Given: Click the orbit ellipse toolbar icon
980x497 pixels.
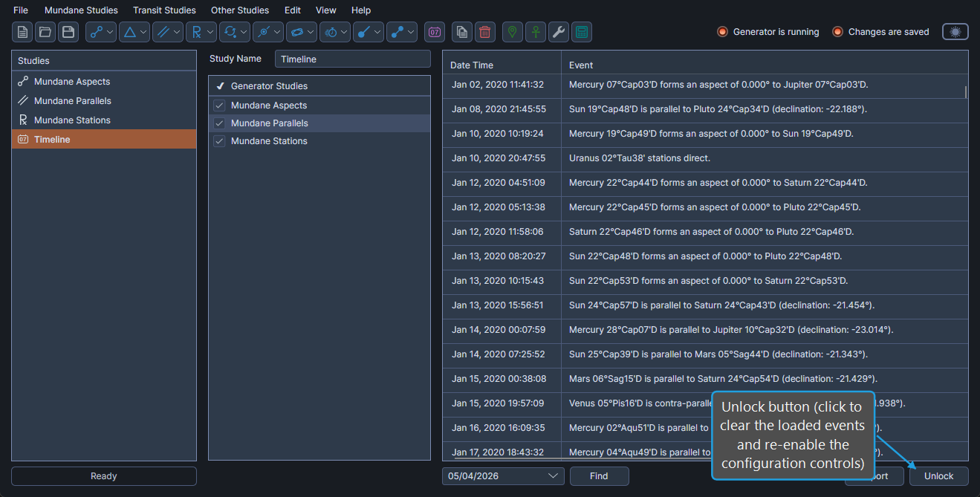Looking at the screenshot, I should pos(296,32).
